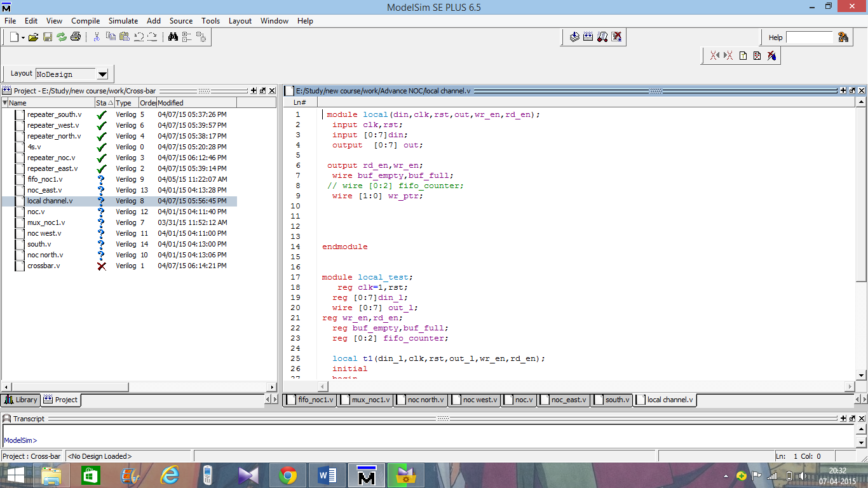Click the show language templates icon
The width and height of the screenshot is (868, 488).
(743, 55)
